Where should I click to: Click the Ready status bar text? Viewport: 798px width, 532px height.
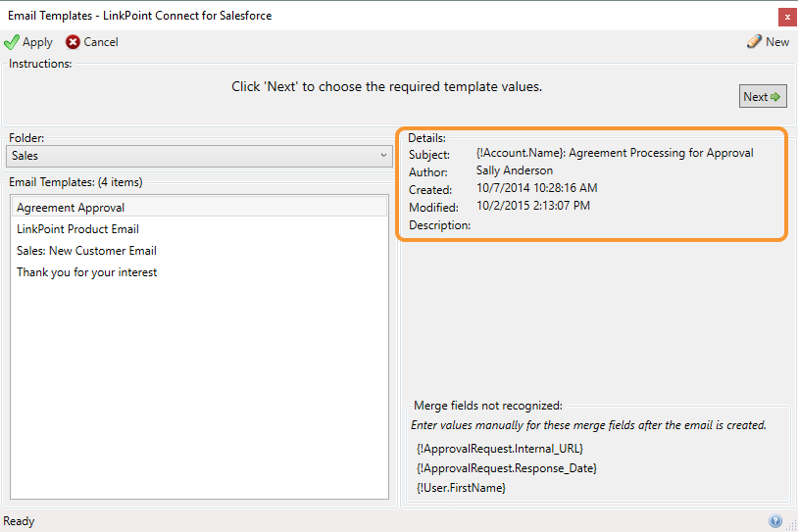tap(19, 521)
